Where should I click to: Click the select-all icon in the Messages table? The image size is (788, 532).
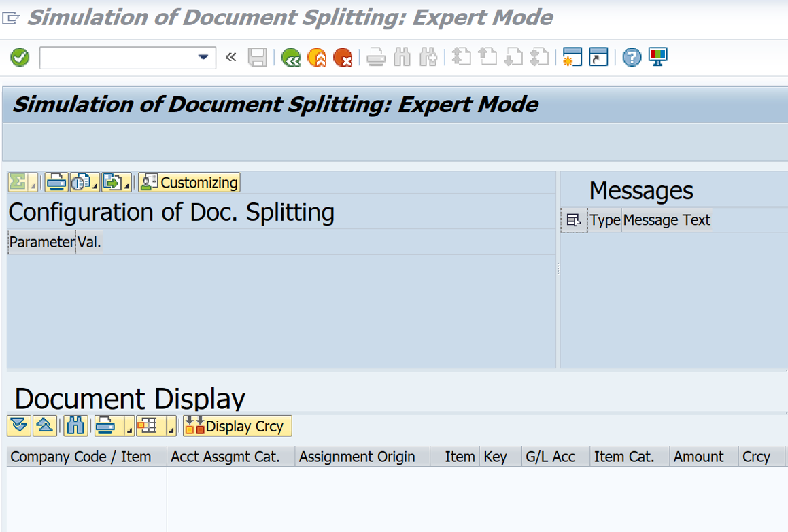pyautogui.click(x=574, y=220)
